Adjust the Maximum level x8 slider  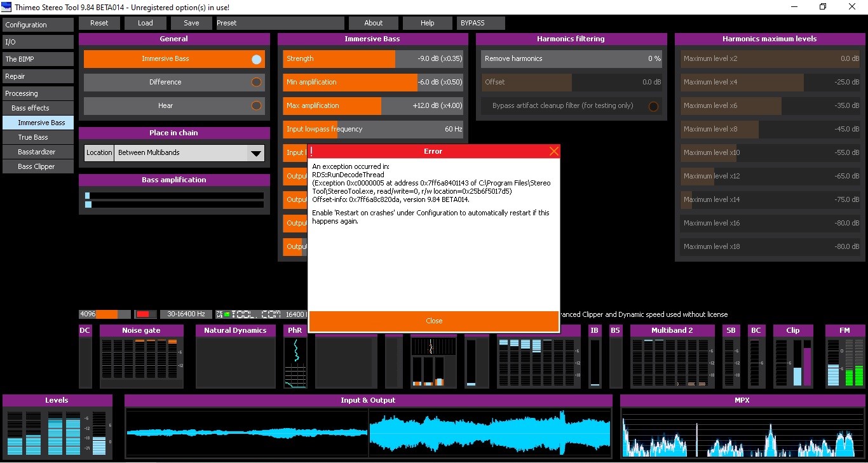tap(770, 130)
